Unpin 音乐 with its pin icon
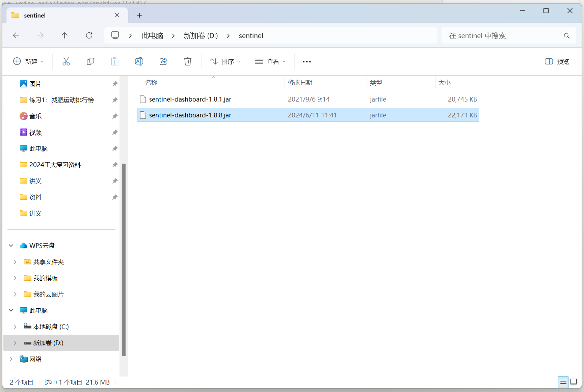 [115, 116]
